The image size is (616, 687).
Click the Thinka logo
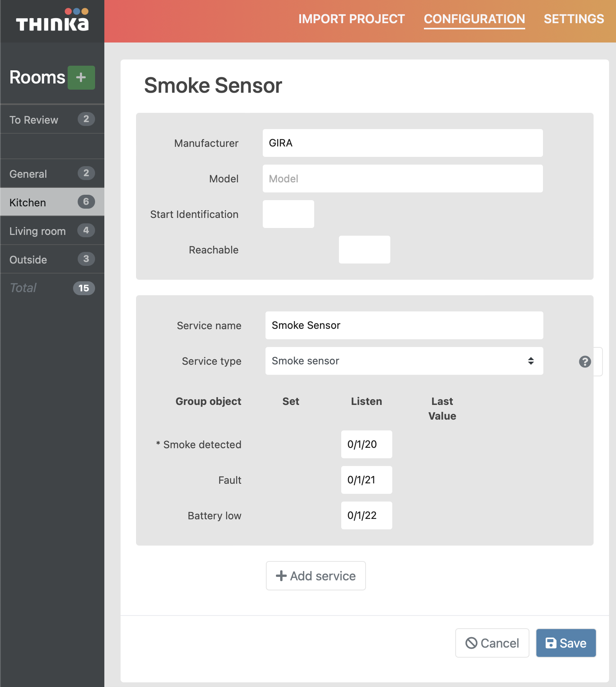pos(52,21)
